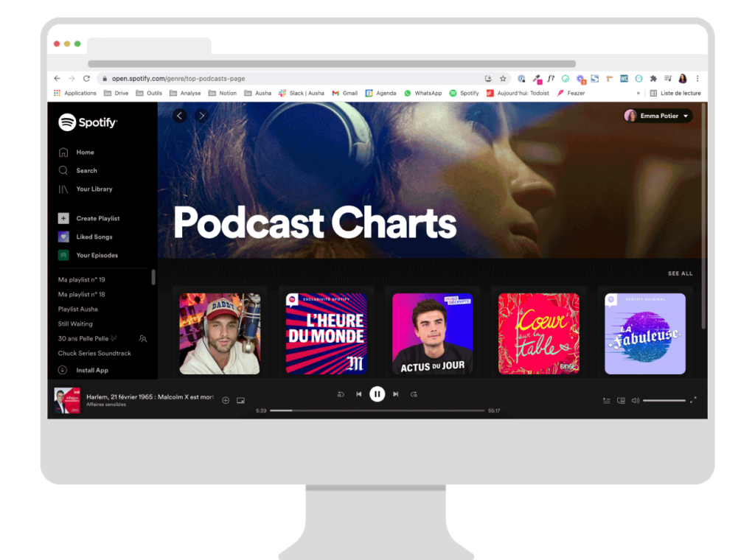Screen dimensions: 755x560
Task: Rewind 15 seconds button
Action: click(x=341, y=394)
